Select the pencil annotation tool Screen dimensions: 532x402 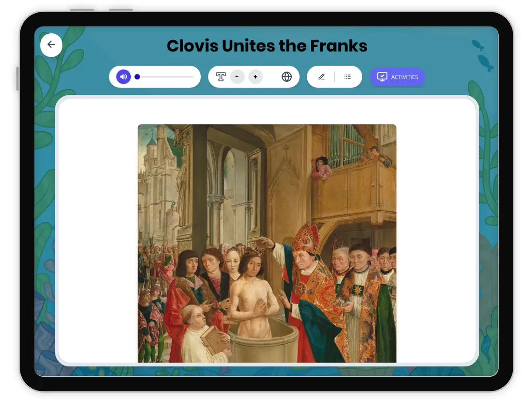pos(321,77)
